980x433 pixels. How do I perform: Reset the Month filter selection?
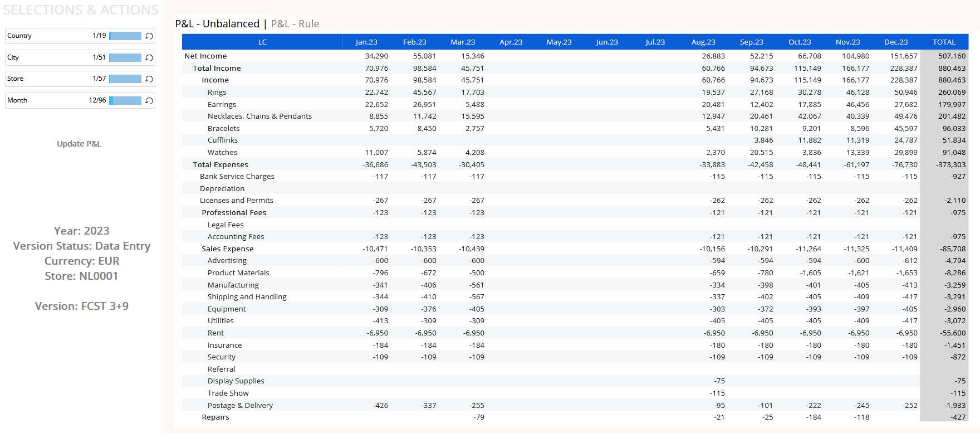(x=149, y=100)
